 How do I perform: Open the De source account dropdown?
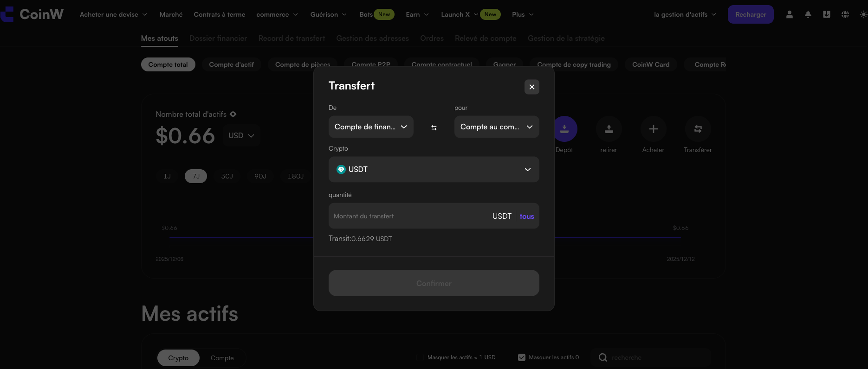(x=371, y=127)
